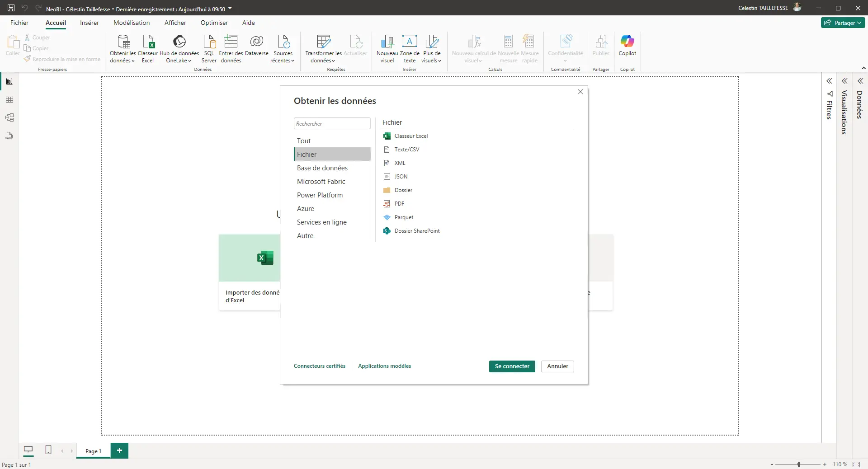This screenshot has width=868, height=469.
Task: Expand the Données pane
Action: [860, 81]
